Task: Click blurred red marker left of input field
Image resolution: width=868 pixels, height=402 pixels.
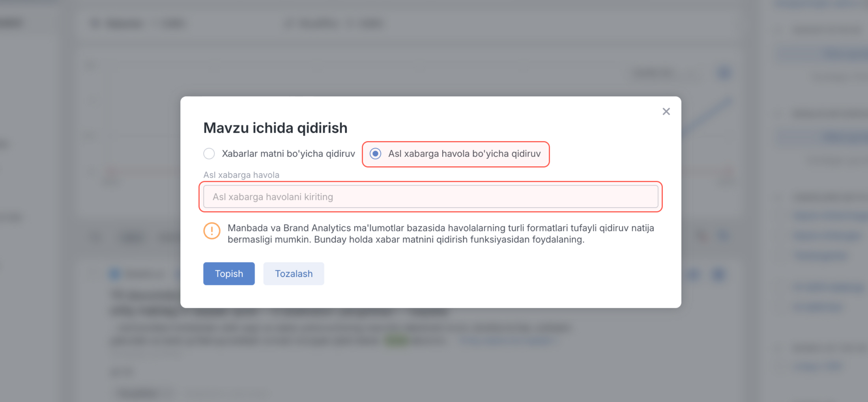Action: click(112, 174)
